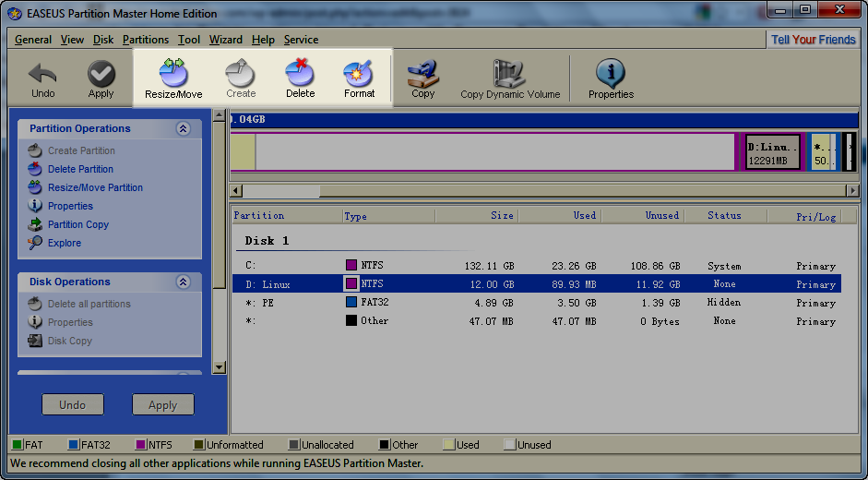This screenshot has height=480, width=868.
Task: Click the Apply checkmark toolbar icon
Action: click(x=101, y=79)
